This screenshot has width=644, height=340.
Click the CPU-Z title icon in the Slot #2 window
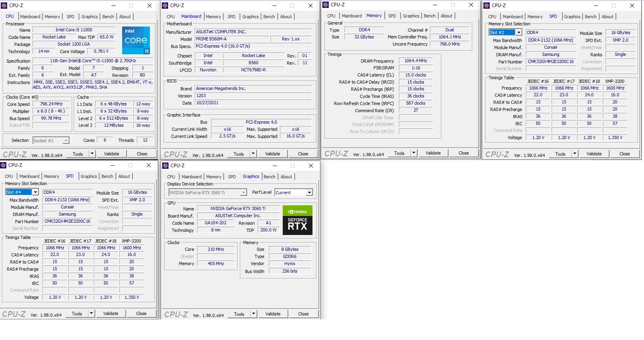click(487, 6)
